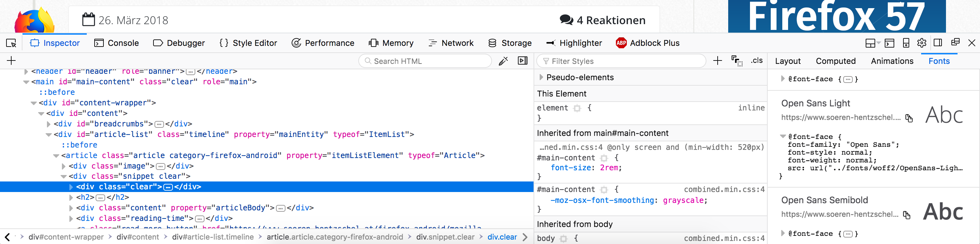Collapse the inspector sidebar pane icon
Screen dimensions: 980x244
523,61
